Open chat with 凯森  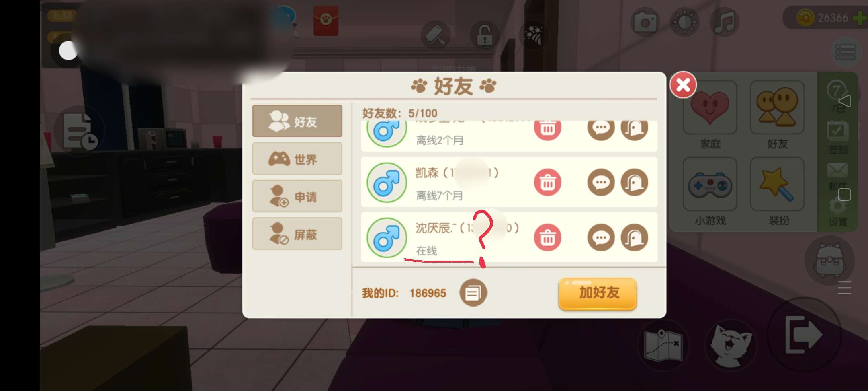(601, 182)
